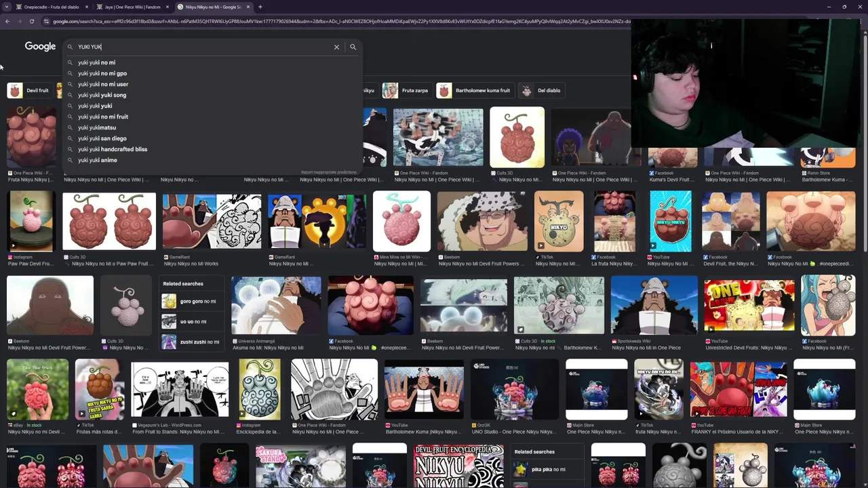The image size is (868, 488).
Task: Select the Bartholomew kuma fruit filter chip
Action: pos(474,90)
